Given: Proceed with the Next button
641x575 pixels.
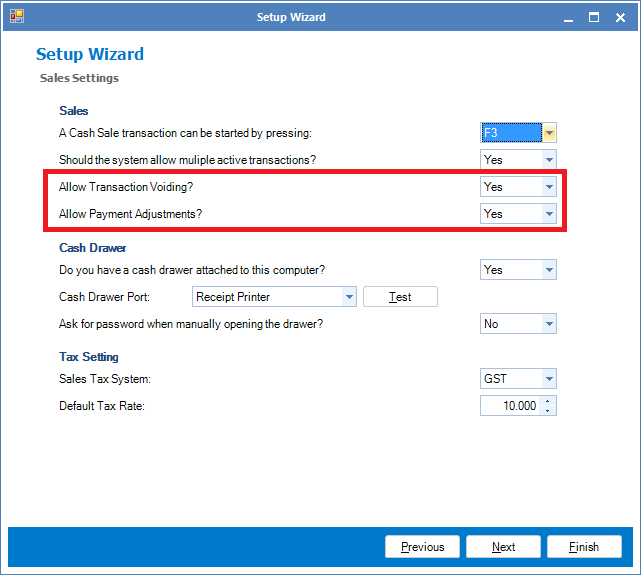Looking at the screenshot, I should point(503,547).
